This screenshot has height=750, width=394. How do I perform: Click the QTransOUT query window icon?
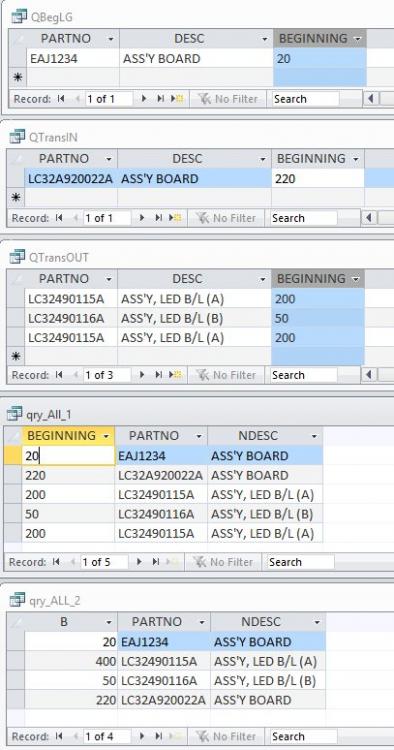click(x=17, y=257)
